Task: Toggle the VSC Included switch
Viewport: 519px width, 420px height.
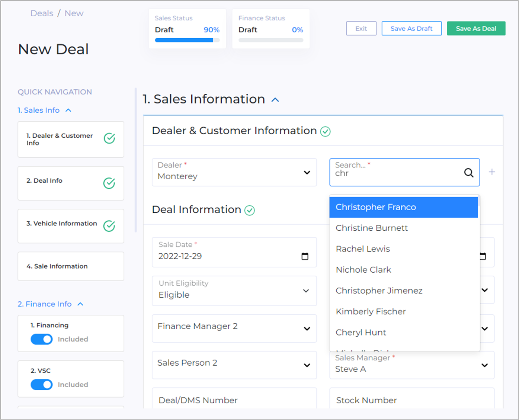Action: [42, 385]
